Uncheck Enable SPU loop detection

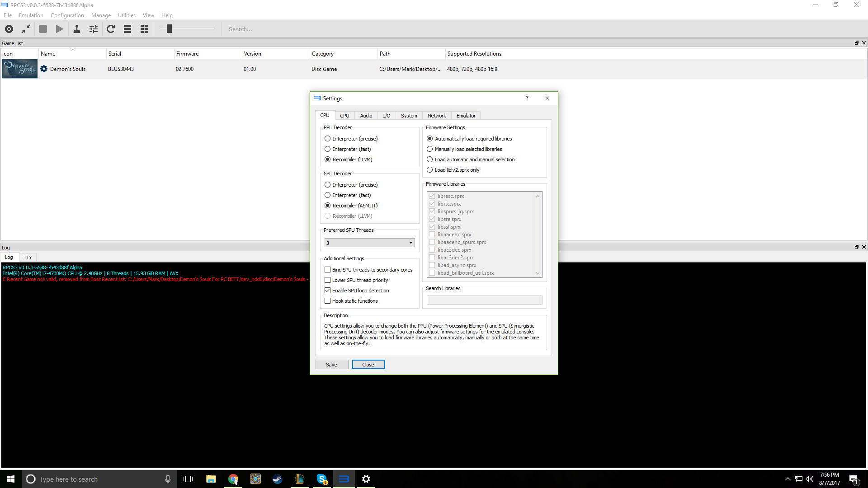(328, 291)
